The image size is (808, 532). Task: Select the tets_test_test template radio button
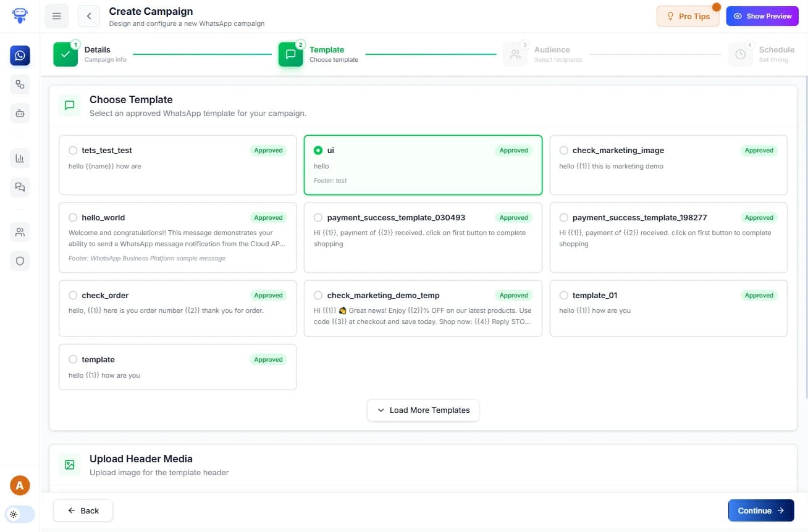73,151
